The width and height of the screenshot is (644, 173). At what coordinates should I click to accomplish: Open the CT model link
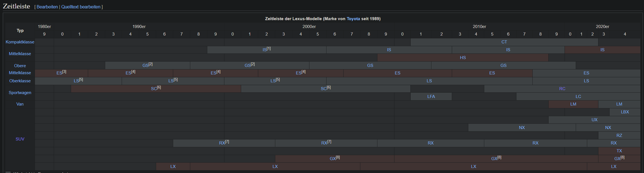[504, 42]
